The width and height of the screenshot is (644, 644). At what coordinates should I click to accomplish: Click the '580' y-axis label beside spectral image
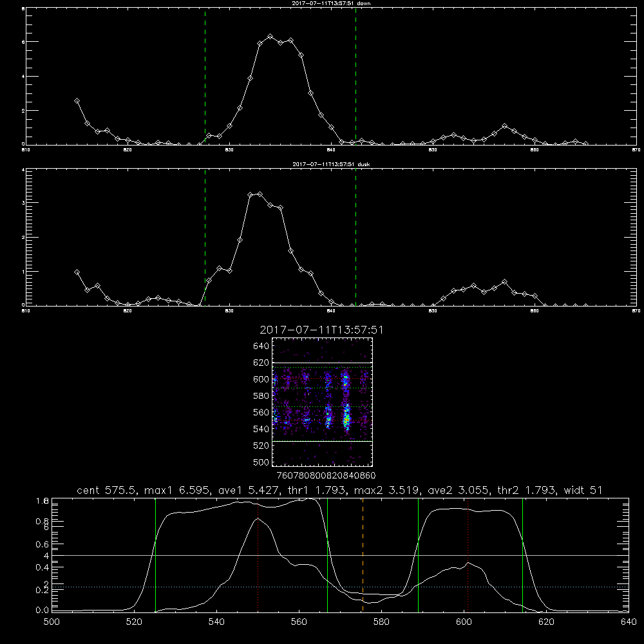pos(261,396)
